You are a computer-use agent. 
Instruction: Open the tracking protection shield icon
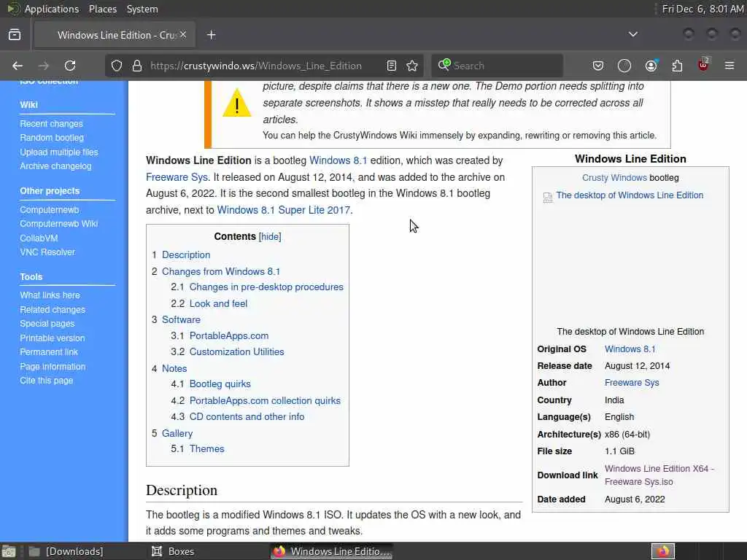(x=117, y=66)
